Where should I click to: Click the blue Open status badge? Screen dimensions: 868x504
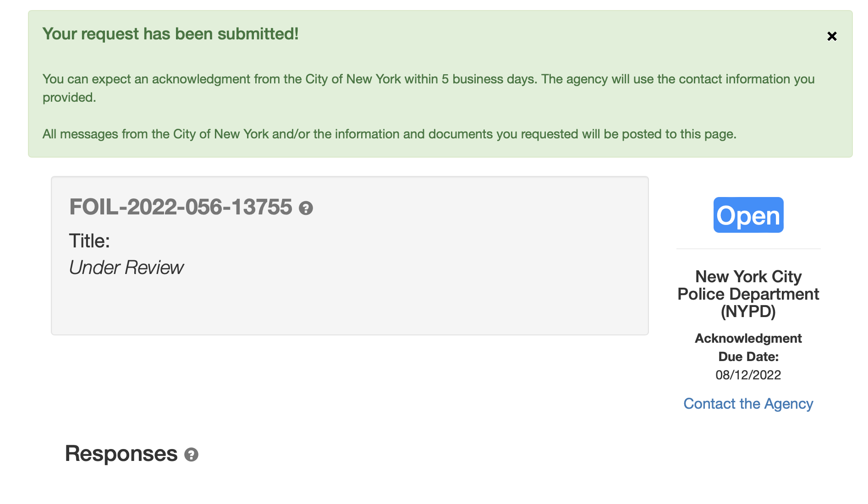point(748,215)
